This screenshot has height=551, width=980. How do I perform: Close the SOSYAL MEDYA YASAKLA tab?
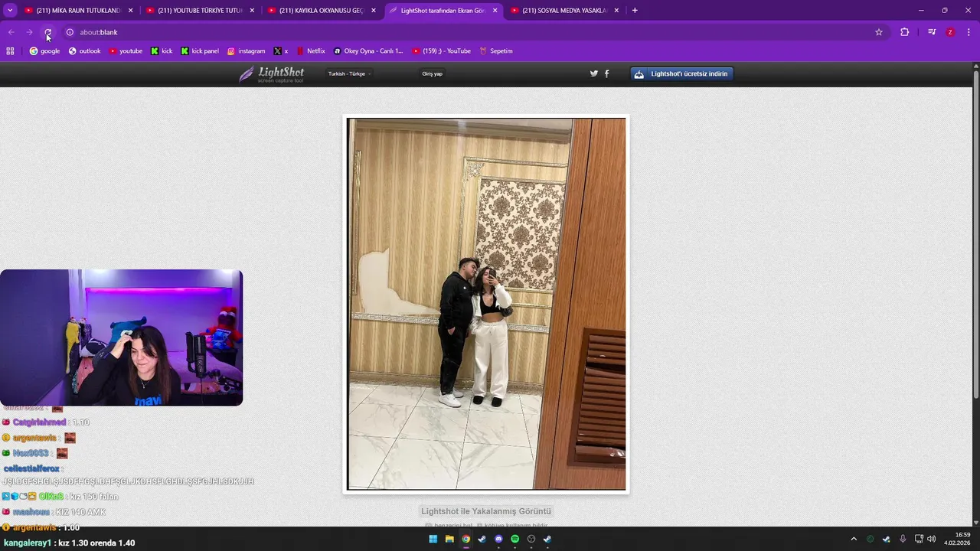(617, 10)
